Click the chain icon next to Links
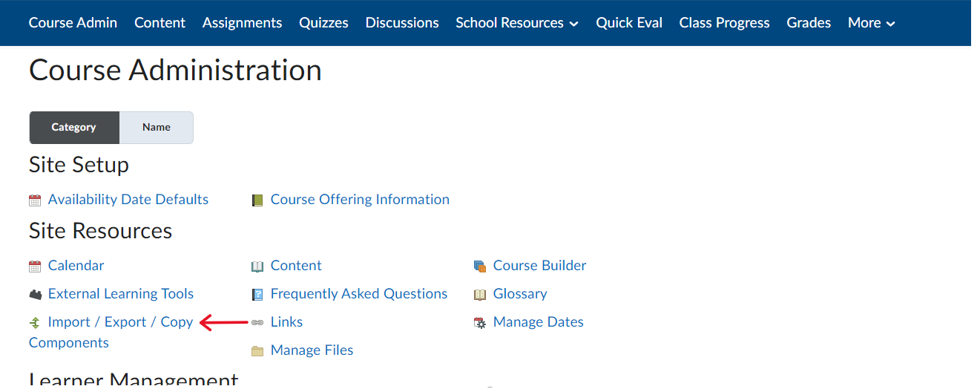 point(257,322)
